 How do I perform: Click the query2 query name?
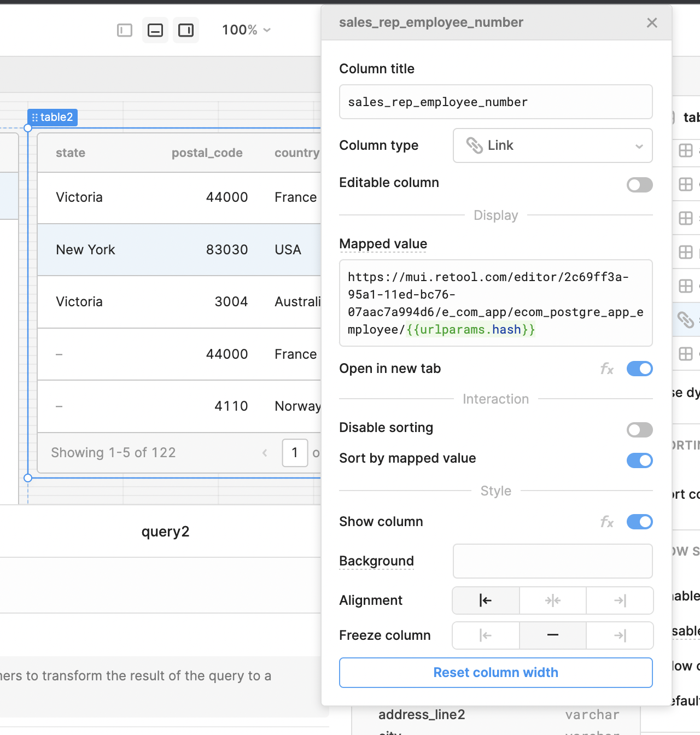pyautogui.click(x=165, y=532)
